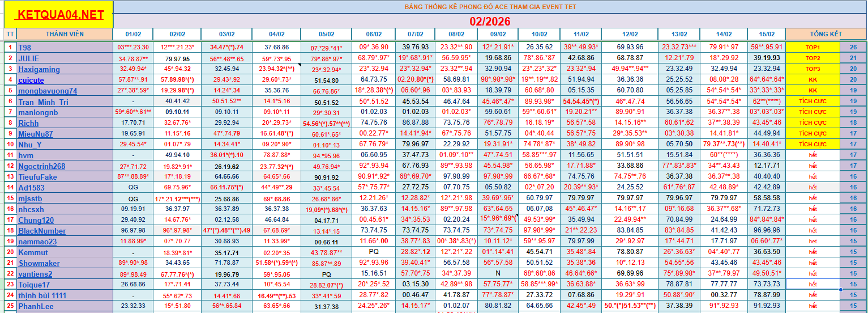The height and width of the screenshot is (313, 868).
Task: Select the QG cell in Ad1583's row
Action: 133,188
